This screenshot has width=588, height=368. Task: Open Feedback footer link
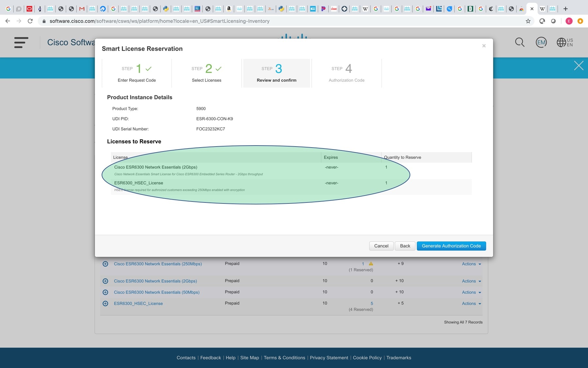[x=211, y=358]
